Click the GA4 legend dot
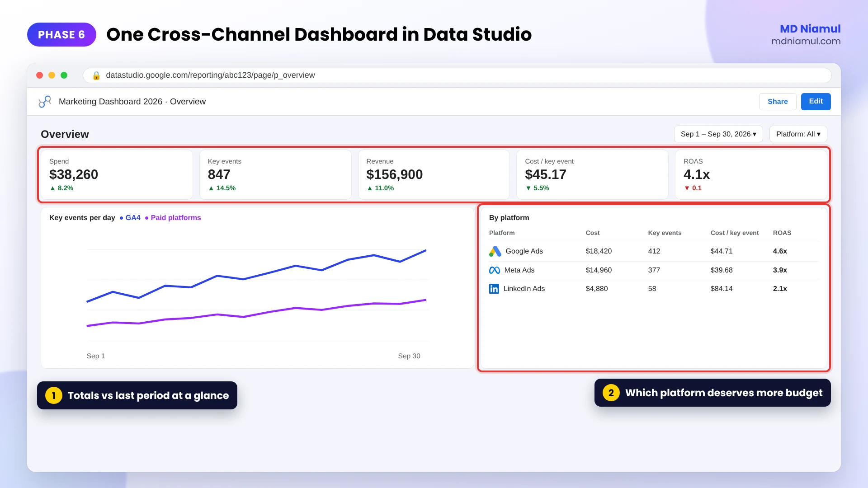 coord(121,218)
